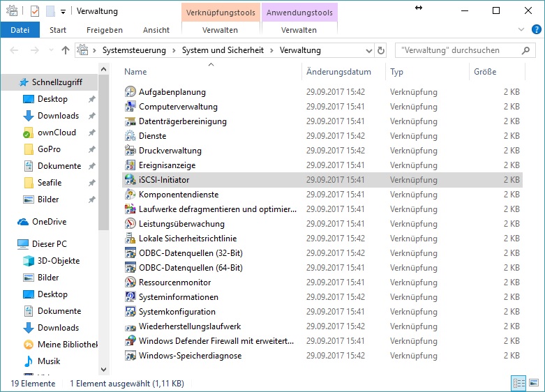
Task: Select the Ereignisanzeige icon
Action: coord(130,165)
